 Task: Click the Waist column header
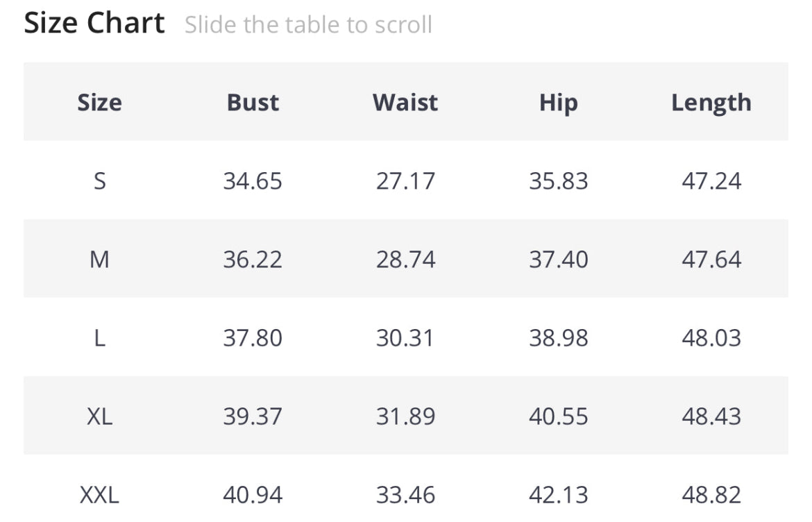[405, 102]
